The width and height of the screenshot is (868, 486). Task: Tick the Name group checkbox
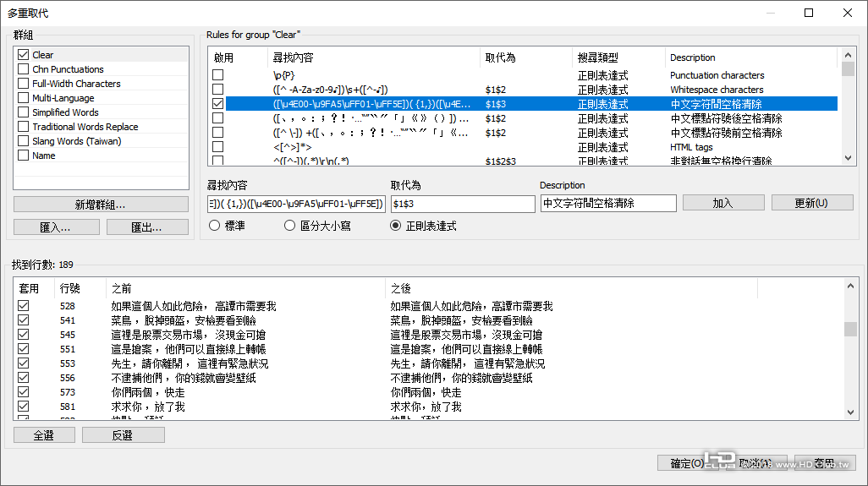tap(23, 156)
